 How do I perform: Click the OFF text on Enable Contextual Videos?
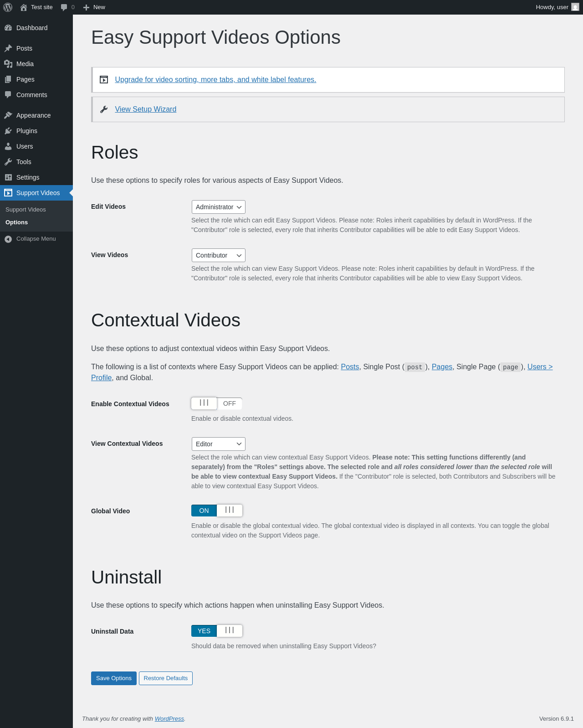point(230,403)
